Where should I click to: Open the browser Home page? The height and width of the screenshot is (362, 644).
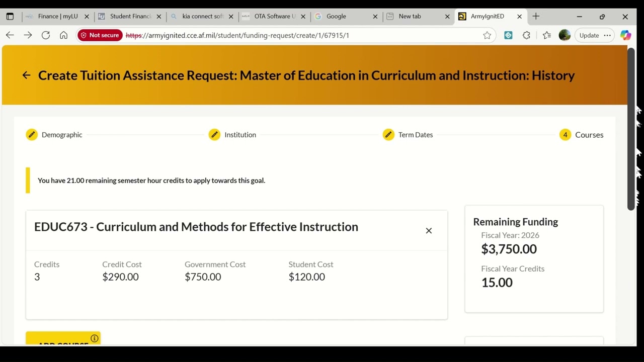(63, 35)
